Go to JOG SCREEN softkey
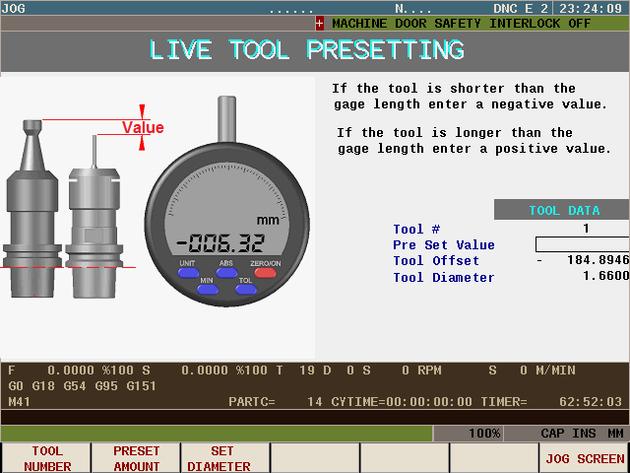630x473 pixels. tap(584, 458)
